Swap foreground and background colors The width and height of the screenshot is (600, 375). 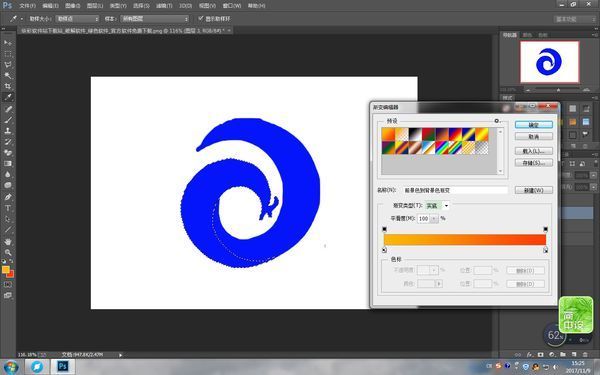pyautogui.click(x=11, y=261)
